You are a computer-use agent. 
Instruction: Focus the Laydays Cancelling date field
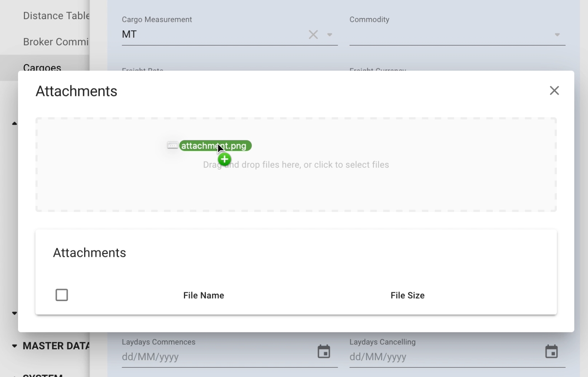click(x=441, y=357)
